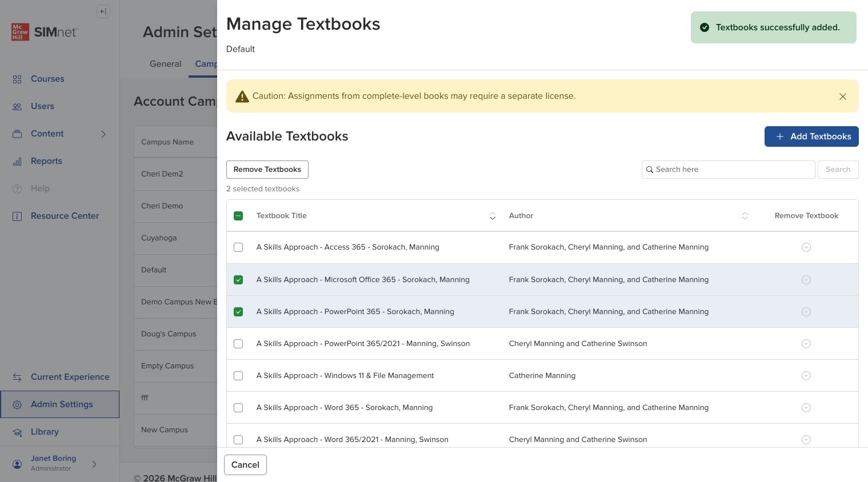Switch to the General tab
This screenshot has width=868, height=482.
pos(166,64)
